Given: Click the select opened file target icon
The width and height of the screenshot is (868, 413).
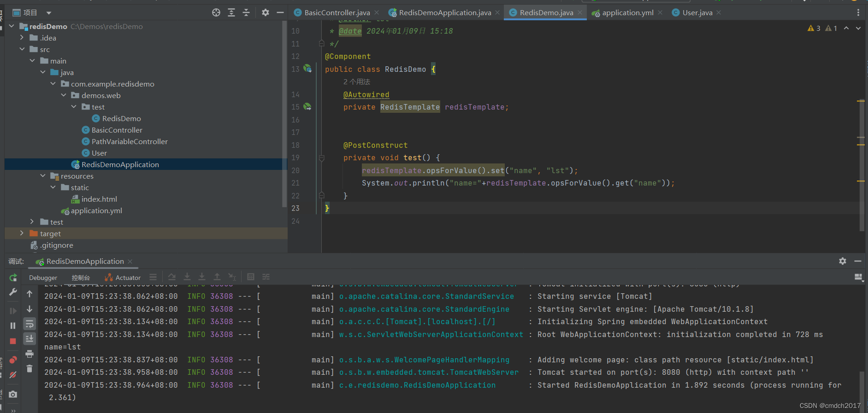Looking at the screenshot, I should click(x=216, y=12).
